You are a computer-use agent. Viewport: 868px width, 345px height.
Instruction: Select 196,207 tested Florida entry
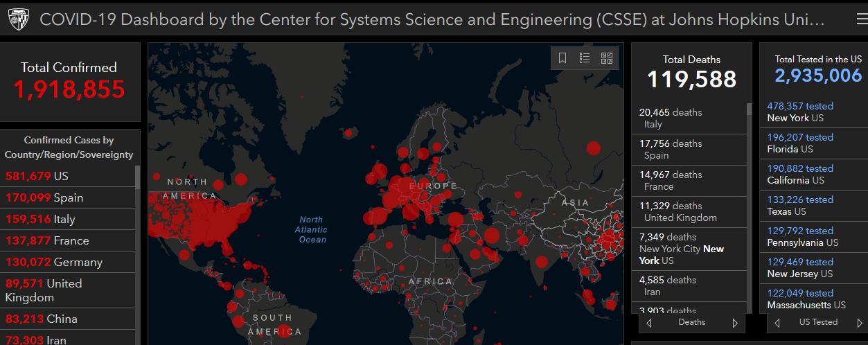(x=814, y=143)
